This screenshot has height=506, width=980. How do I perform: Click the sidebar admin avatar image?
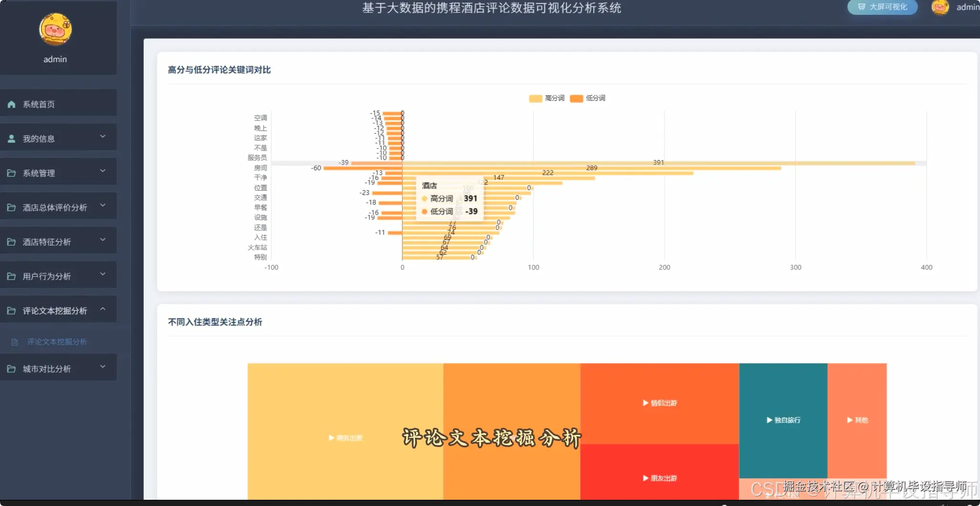click(x=55, y=30)
